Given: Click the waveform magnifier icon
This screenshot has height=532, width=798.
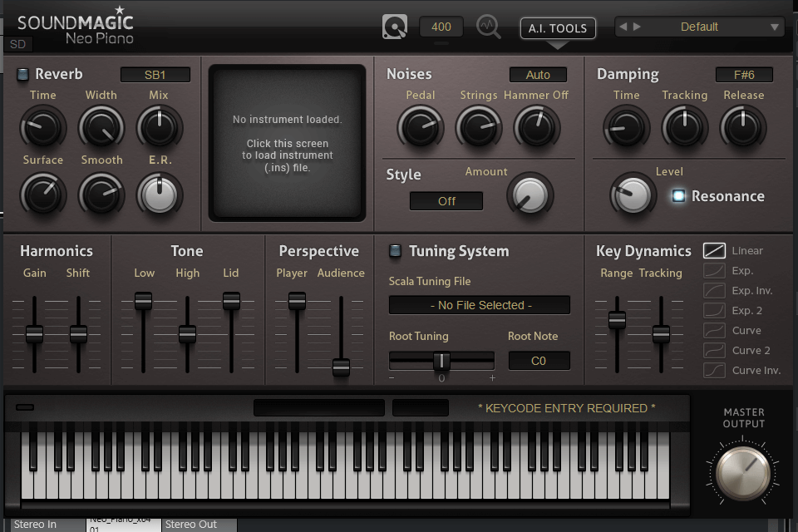Looking at the screenshot, I should click(488, 27).
